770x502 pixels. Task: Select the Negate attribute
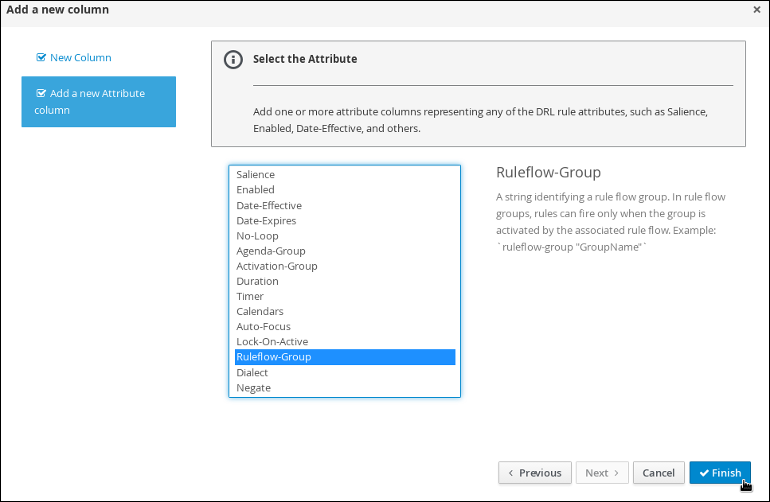(x=345, y=388)
